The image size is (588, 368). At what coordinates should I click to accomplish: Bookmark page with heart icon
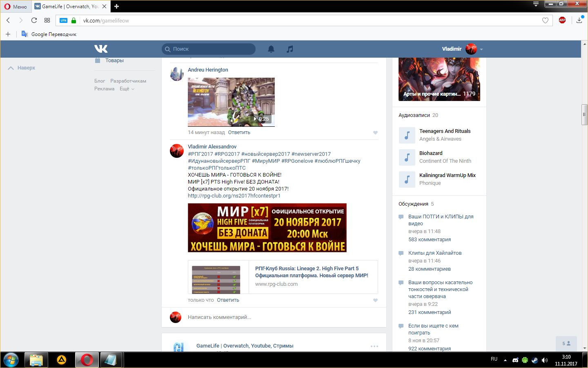545,20
